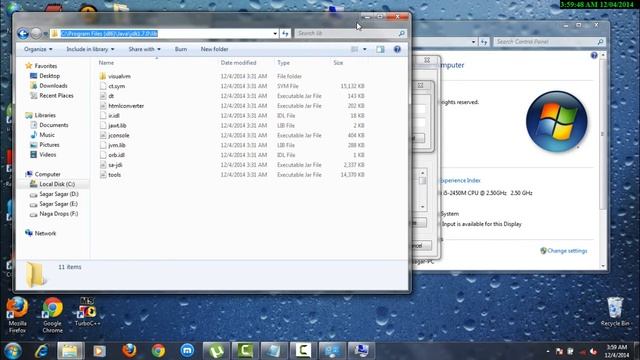Open Control Panel address bar dropdown
The height and width of the screenshot is (360, 640).
473,42
